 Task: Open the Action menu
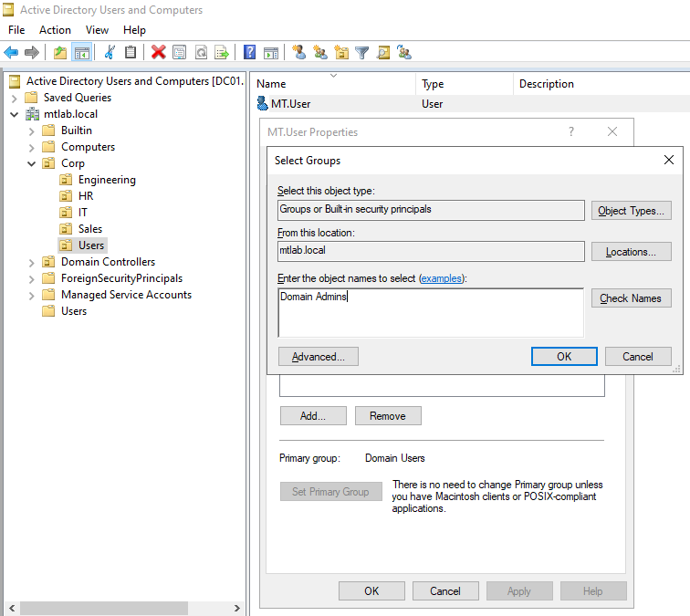[55, 30]
